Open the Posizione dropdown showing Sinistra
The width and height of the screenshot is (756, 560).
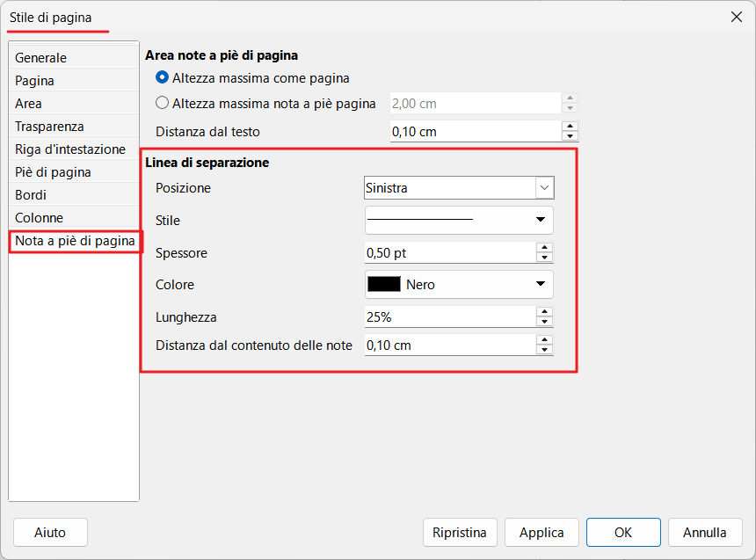(x=459, y=187)
